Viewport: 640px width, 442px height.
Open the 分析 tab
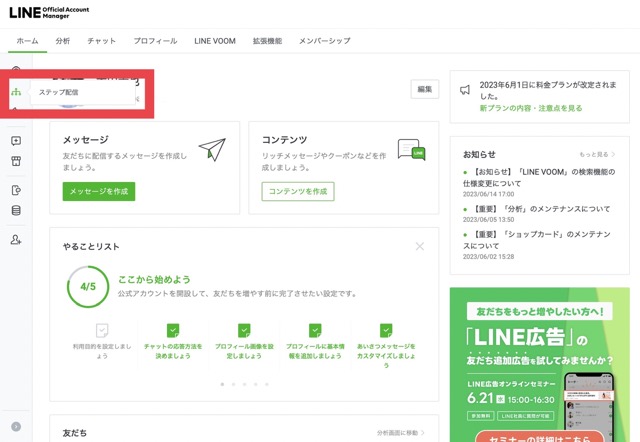63,41
